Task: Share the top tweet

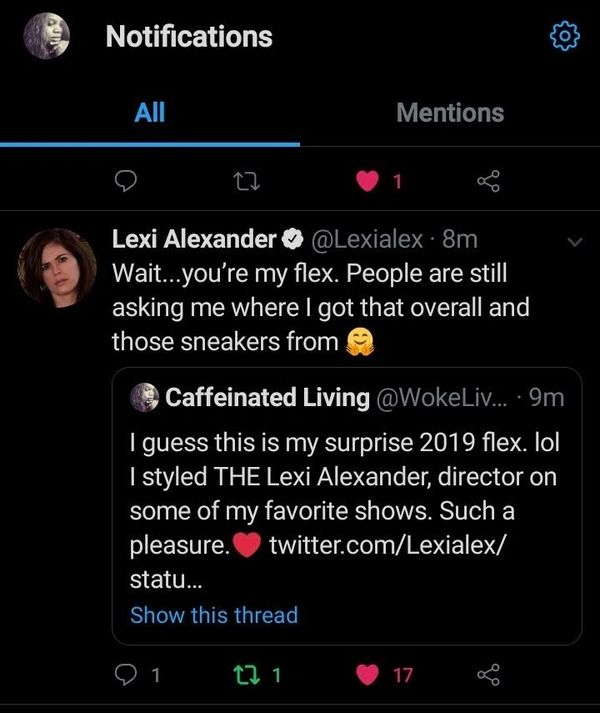Action: (x=488, y=181)
